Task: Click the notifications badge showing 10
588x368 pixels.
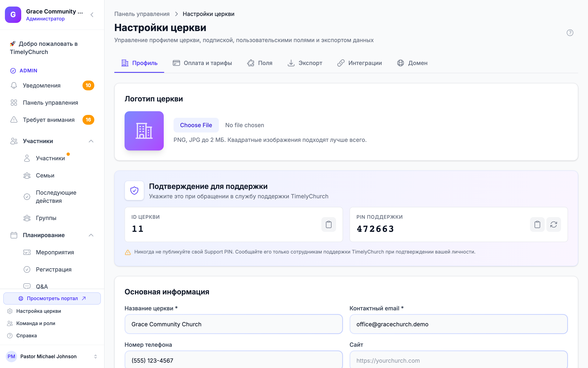Action: [x=88, y=85]
